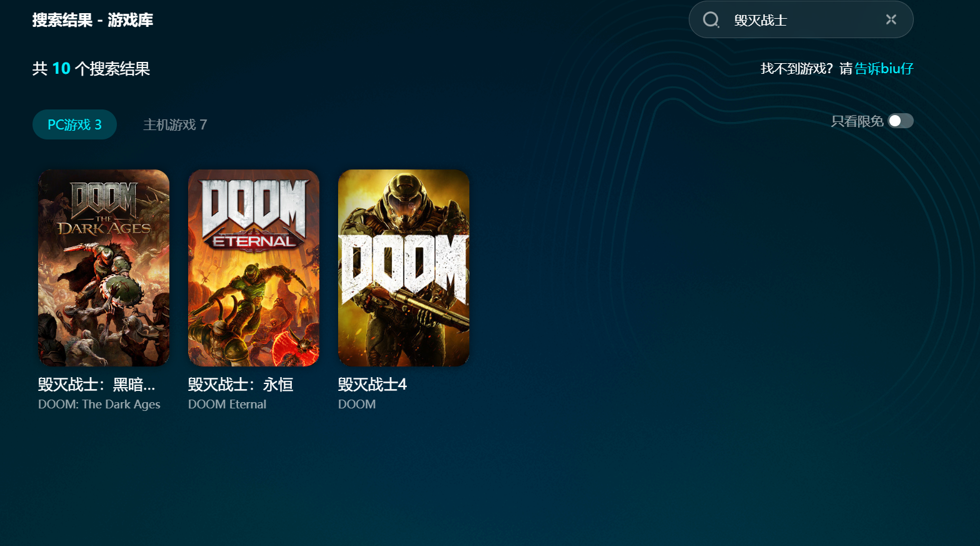Image resolution: width=980 pixels, height=546 pixels.
Task: Open the DOOM: The Dark Ages cover
Action: [x=104, y=268]
